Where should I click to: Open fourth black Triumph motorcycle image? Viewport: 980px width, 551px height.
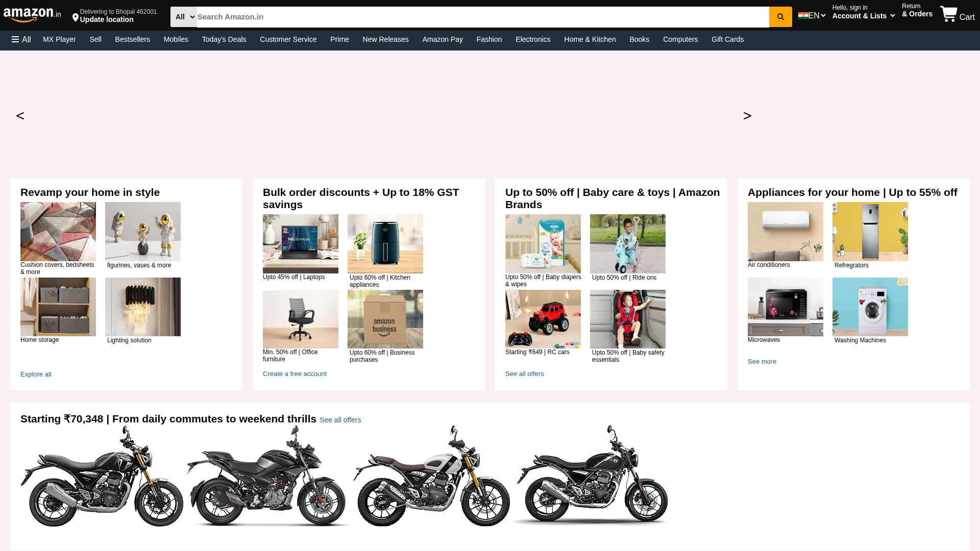coord(591,477)
